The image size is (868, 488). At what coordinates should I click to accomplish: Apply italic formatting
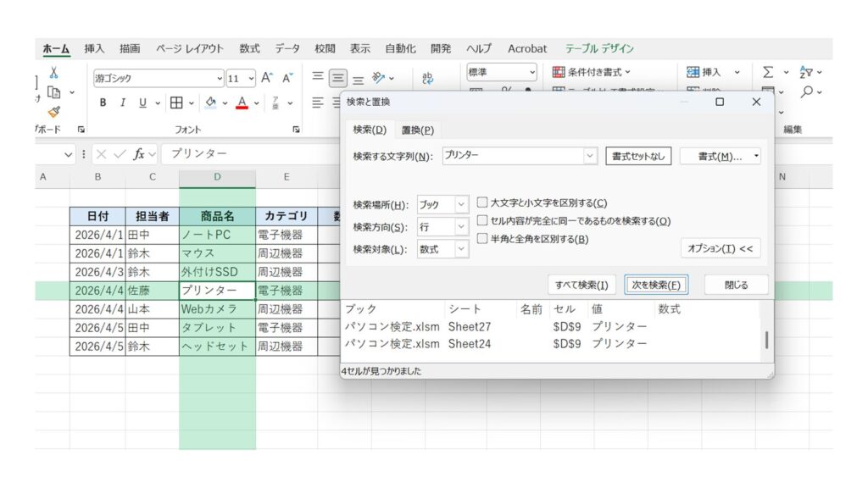coord(122,103)
